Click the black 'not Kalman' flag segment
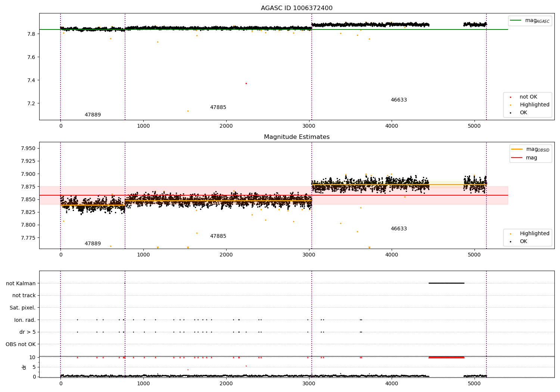This screenshot has height=392, width=560. (447, 283)
